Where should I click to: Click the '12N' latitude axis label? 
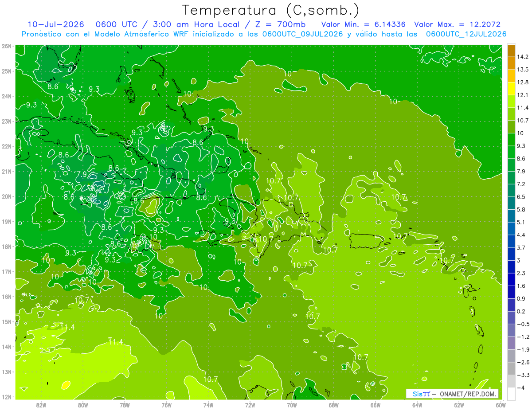[x=6, y=397]
